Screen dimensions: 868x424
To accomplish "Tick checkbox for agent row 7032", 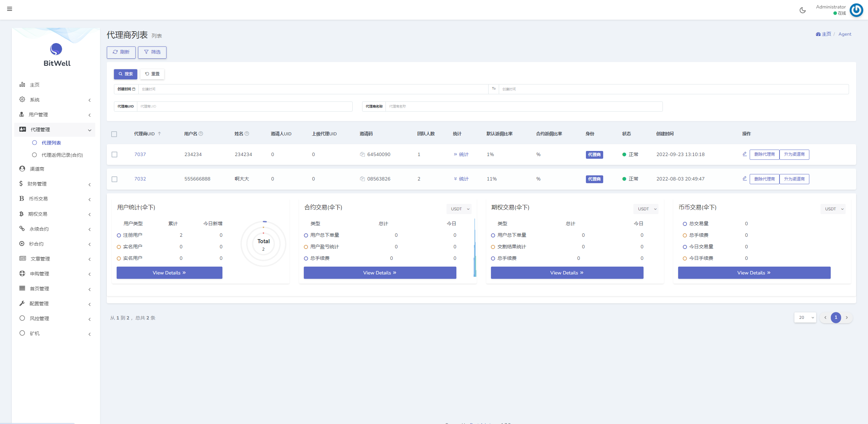I will pyautogui.click(x=114, y=179).
